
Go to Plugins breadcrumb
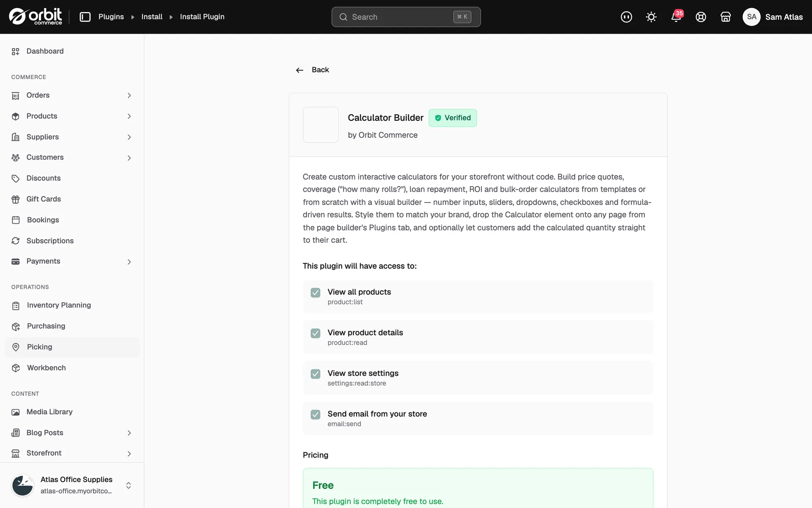coord(111,17)
